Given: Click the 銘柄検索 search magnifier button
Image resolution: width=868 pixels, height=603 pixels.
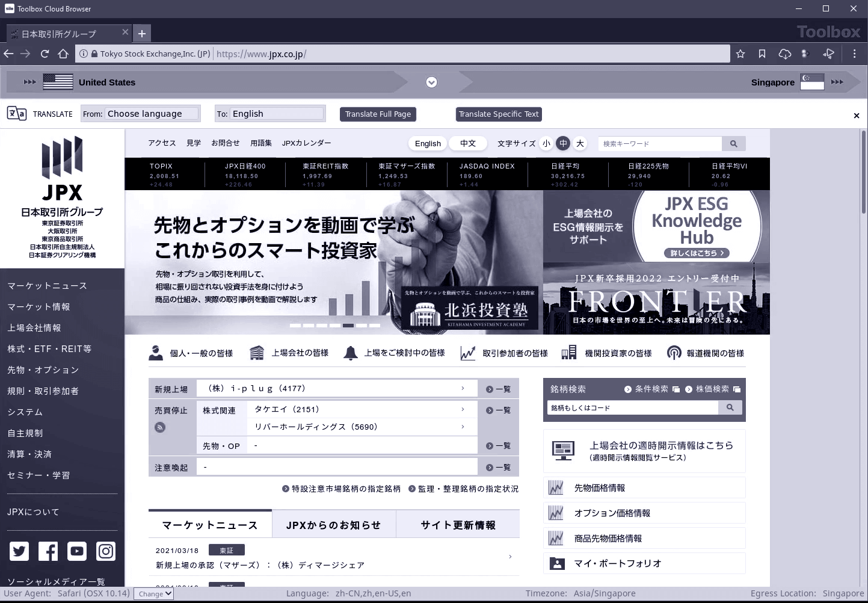Looking at the screenshot, I should [x=730, y=407].
